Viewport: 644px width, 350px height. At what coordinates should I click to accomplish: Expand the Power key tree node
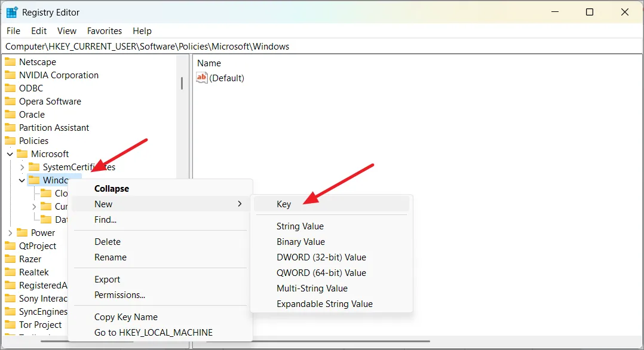10,233
